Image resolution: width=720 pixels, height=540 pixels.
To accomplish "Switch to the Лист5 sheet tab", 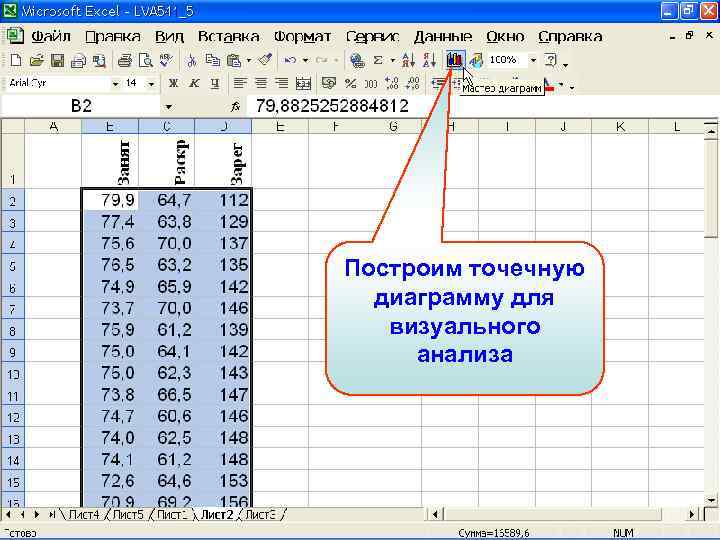I will coord(128,515).
